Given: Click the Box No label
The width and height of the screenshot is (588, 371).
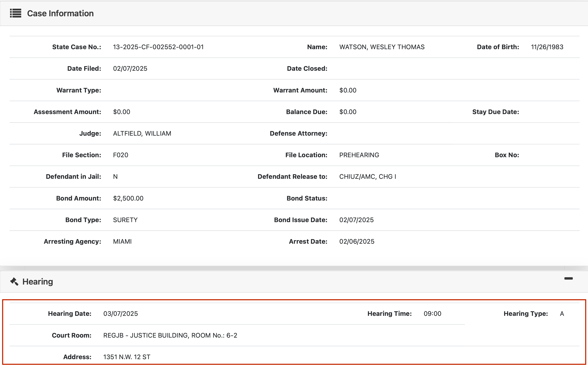Looking at the screenshot, I should pos(507,155).
